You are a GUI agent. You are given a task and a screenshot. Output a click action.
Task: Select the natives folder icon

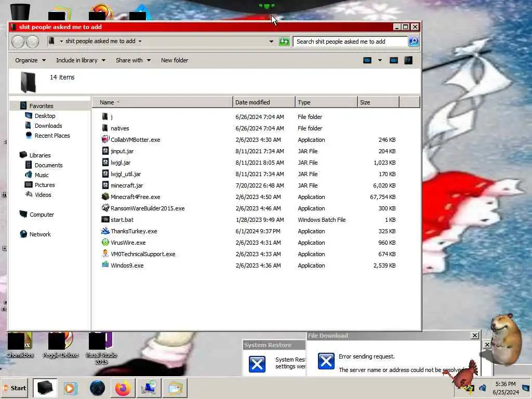point(105,128)
